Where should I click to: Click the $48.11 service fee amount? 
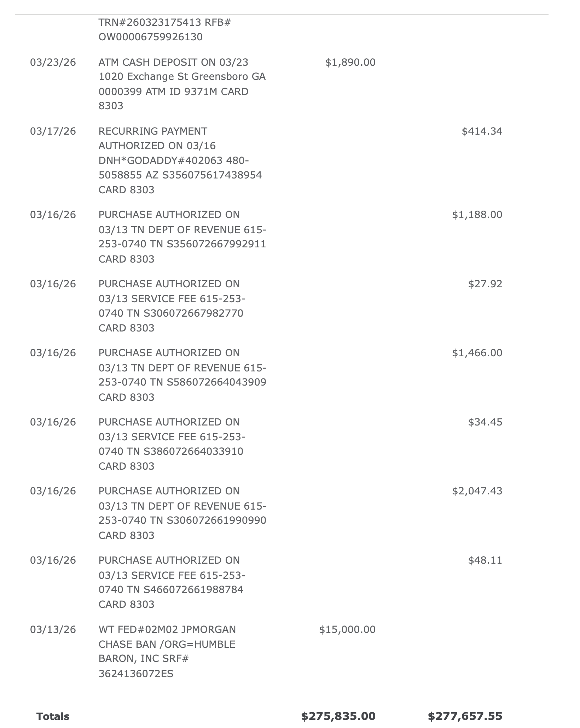[485, 560]
